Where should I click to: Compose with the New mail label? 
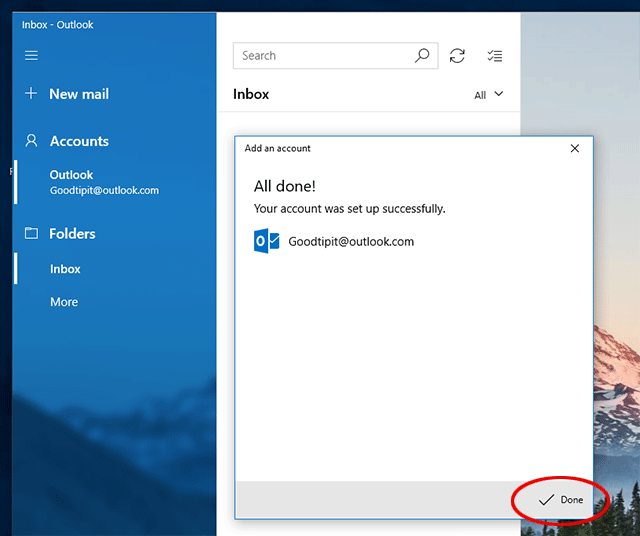79,94
